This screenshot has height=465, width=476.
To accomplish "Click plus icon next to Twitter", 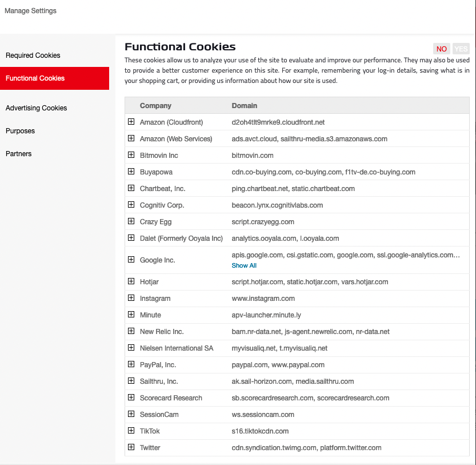I will click(x=131, y=447).
